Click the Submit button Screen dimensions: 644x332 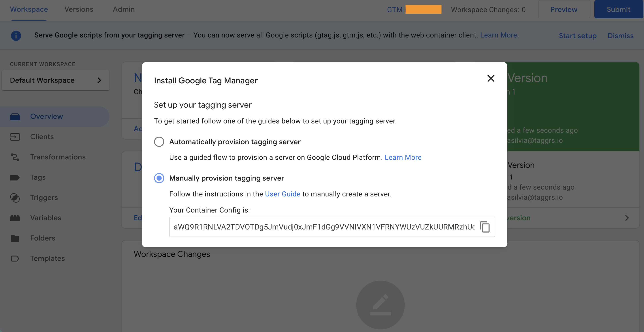[x=618, y=9]
